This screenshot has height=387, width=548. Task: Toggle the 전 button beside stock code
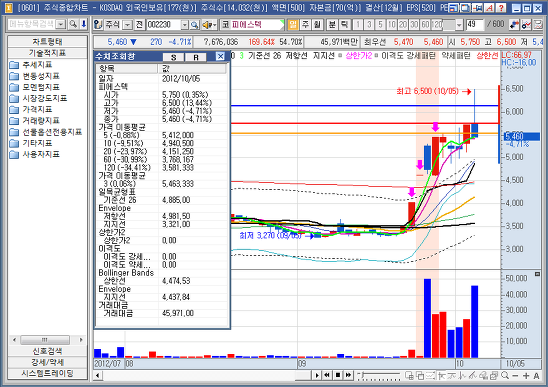click(139, 25)
